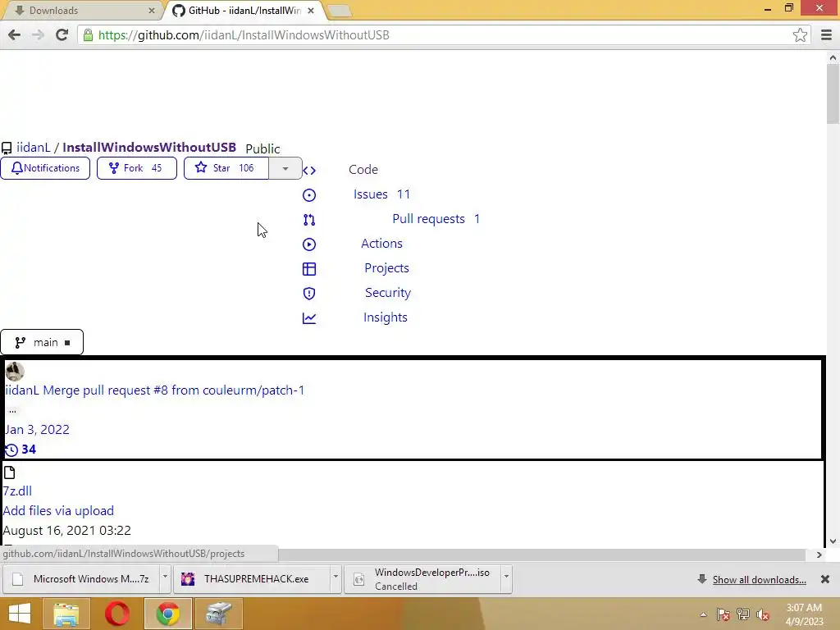This screenshot has height=630, width=840.
Task: Open options arrow for THASUPREMEHACK.exe download
Action: click(336, 579)
